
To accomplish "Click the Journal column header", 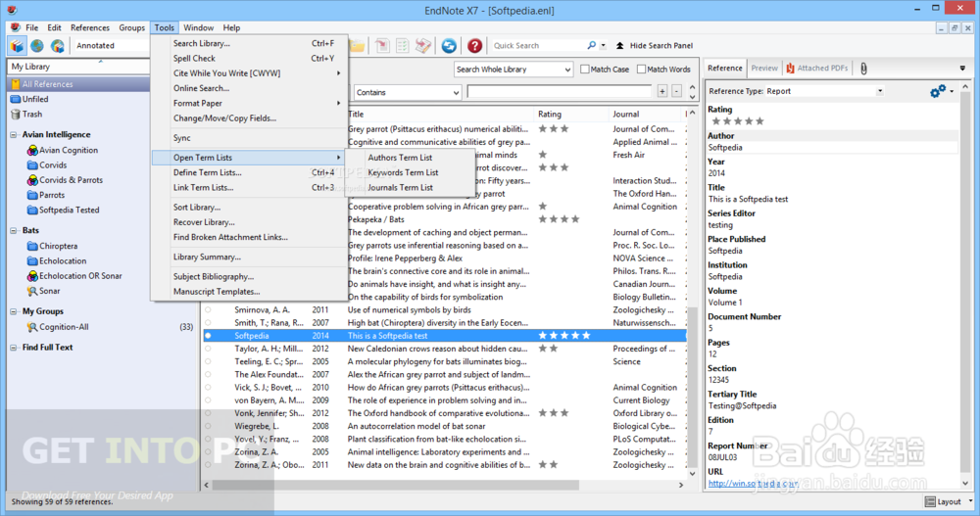I will click(x=646, y=115).
